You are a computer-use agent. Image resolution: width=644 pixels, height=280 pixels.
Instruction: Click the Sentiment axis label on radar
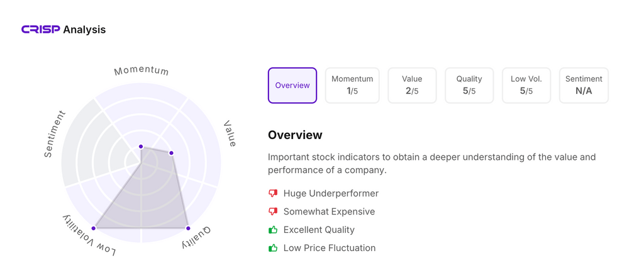click(x=55, y=134)
